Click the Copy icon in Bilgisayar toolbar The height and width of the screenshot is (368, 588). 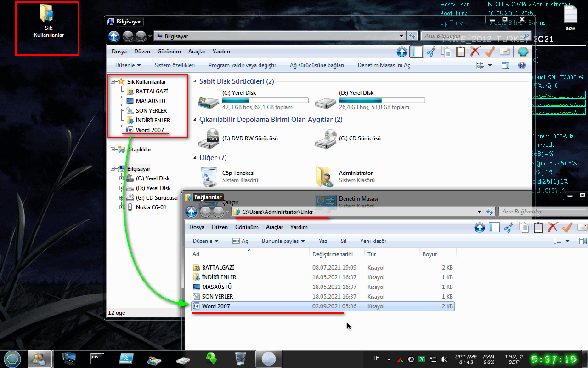[446, 52]
